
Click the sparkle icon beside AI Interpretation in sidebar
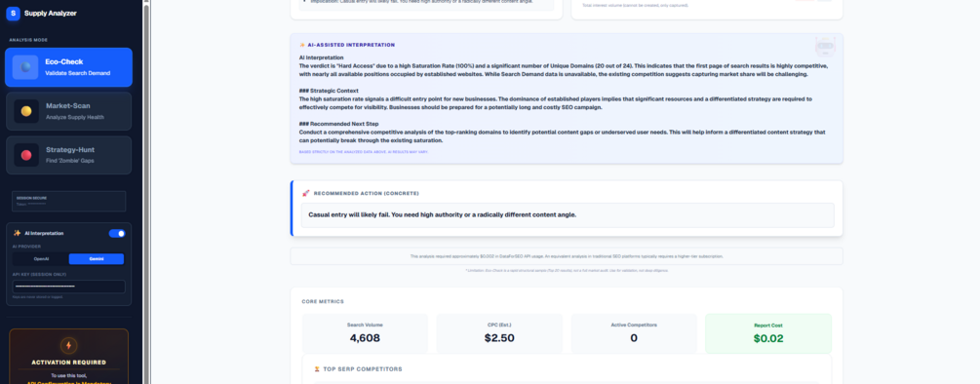pyautogui.click(x=18, y=233)
